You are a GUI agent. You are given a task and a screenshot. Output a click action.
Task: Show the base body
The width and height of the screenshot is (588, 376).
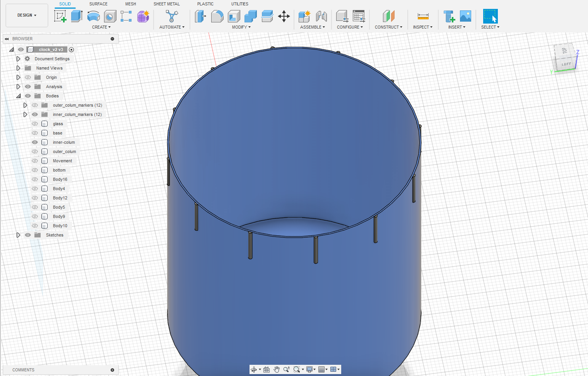coord(35,133)
